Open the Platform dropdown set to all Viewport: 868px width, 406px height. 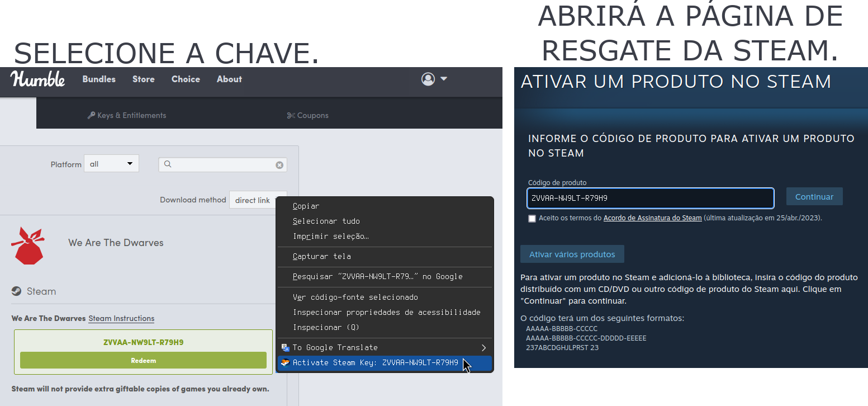(x=111, y=164)
